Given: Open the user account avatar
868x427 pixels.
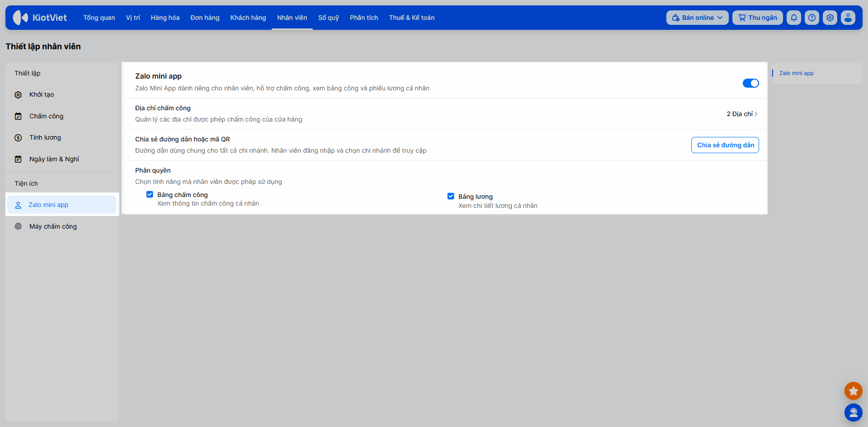Looking at the screenshot, I should point(848,18).
